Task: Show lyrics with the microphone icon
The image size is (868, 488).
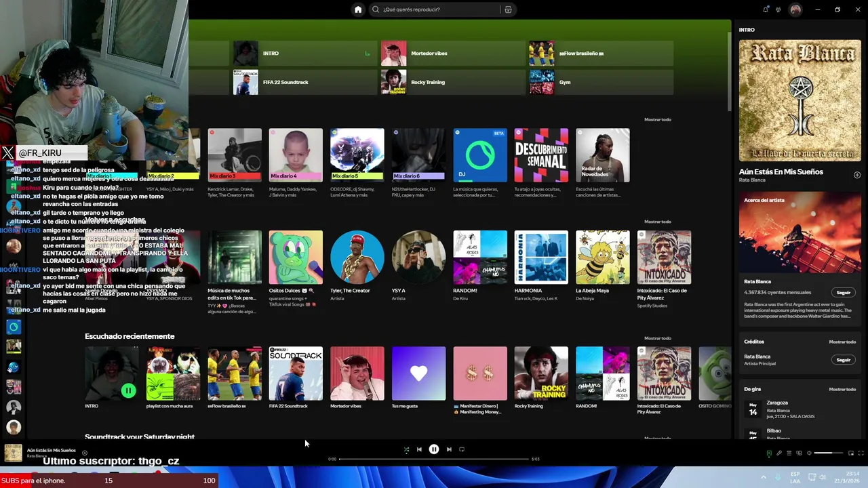Action: point(779,453)
